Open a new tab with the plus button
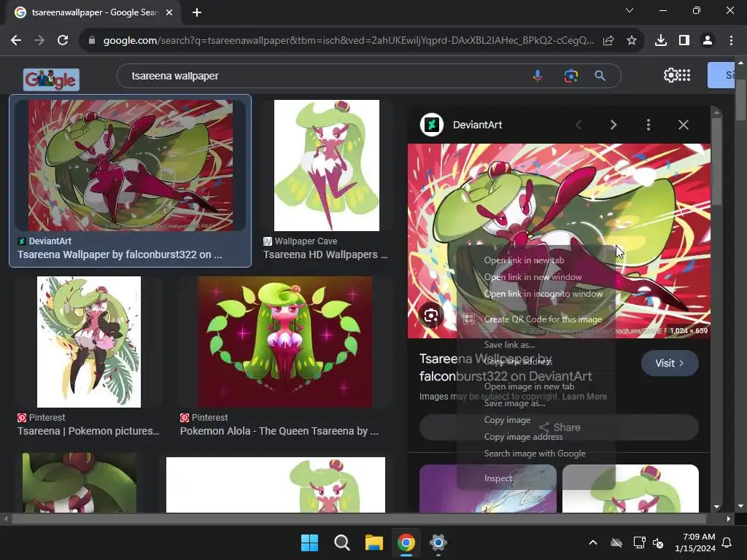747x560 pixels. coord(197,12)
